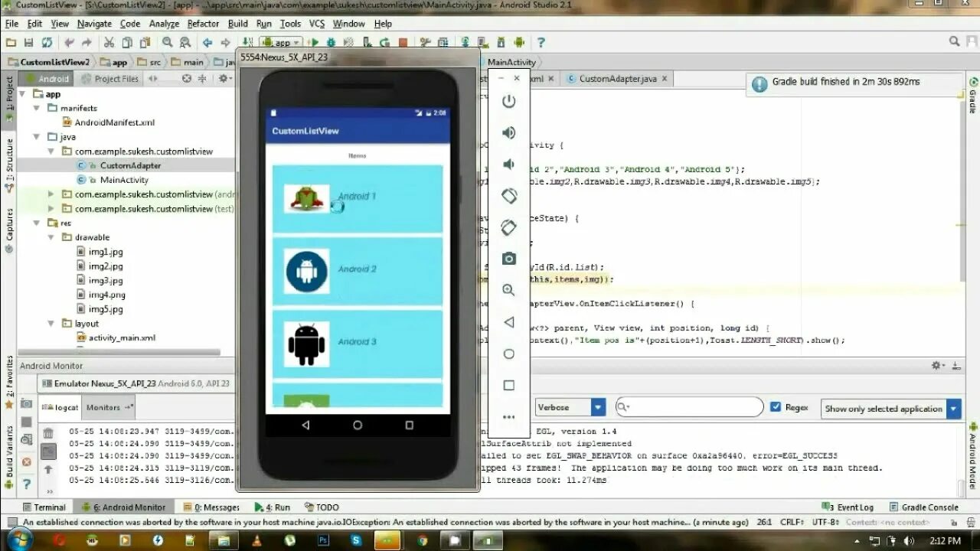Image resolution: width=980 pixels, height=551 pixels.
Task: Rotate emulator left icon
Action: point(508,196)
